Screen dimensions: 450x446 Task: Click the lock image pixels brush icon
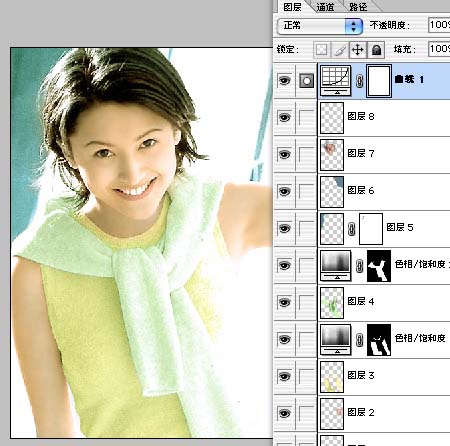coord(340,50)
